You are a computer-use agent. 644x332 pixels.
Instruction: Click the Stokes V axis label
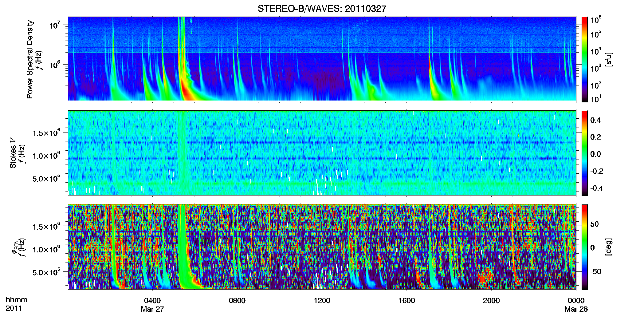tap(13, 153)
